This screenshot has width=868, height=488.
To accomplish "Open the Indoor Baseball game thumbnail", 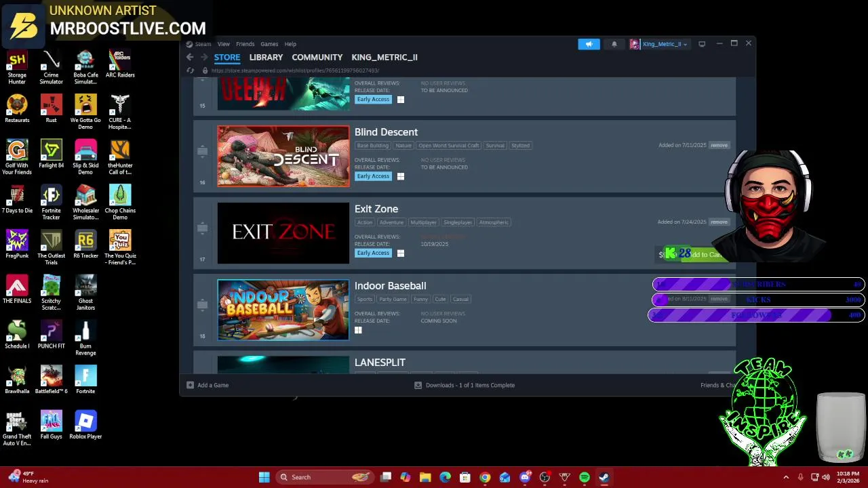I will pos(283,310).
